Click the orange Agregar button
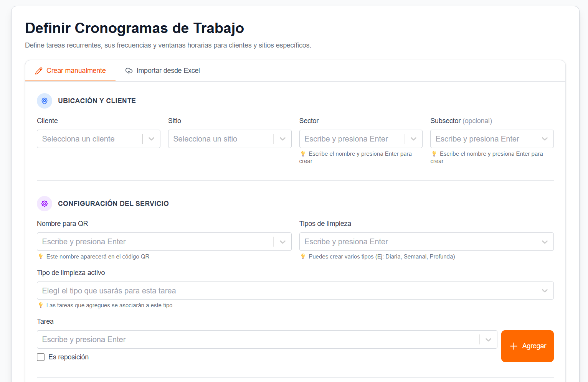The width and height of the screenshot is (588, 382). point(527,346)
